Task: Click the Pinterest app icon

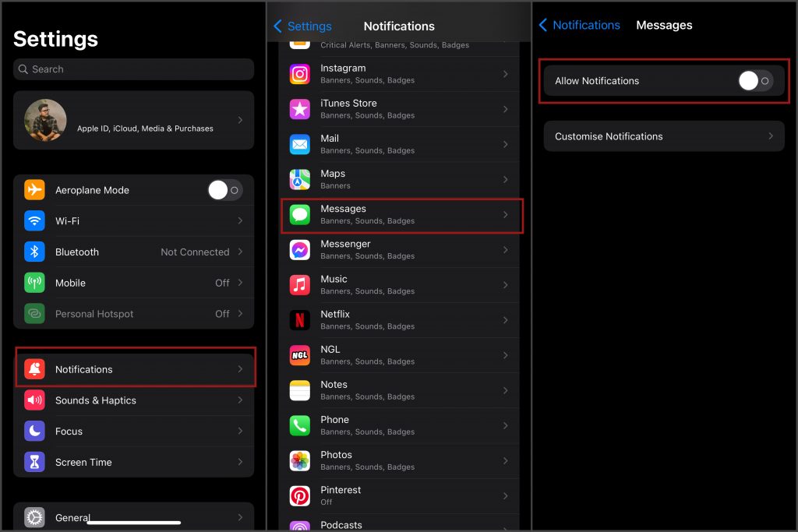Action: click(300, 495)
